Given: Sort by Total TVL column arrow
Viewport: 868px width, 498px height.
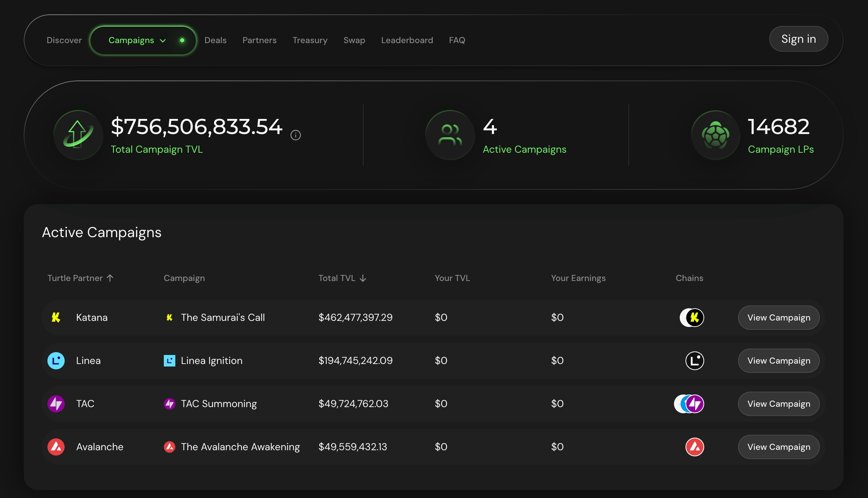Looking at the screenshot, I should coord(363,278).
